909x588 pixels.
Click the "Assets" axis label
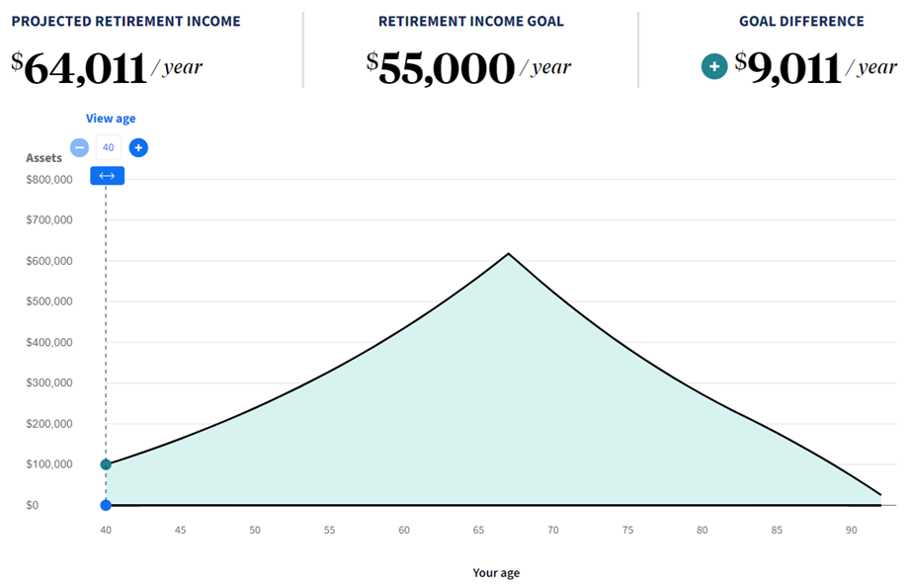pos(43,158)
